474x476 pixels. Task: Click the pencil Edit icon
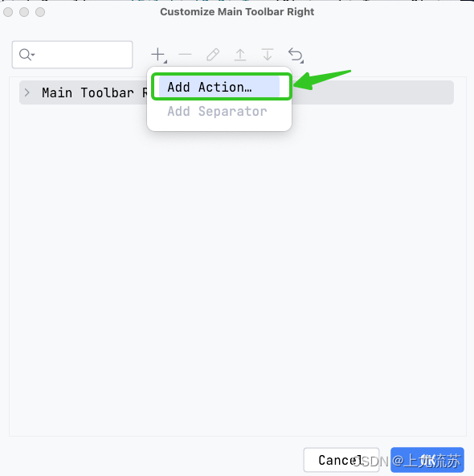pos(213,55)
